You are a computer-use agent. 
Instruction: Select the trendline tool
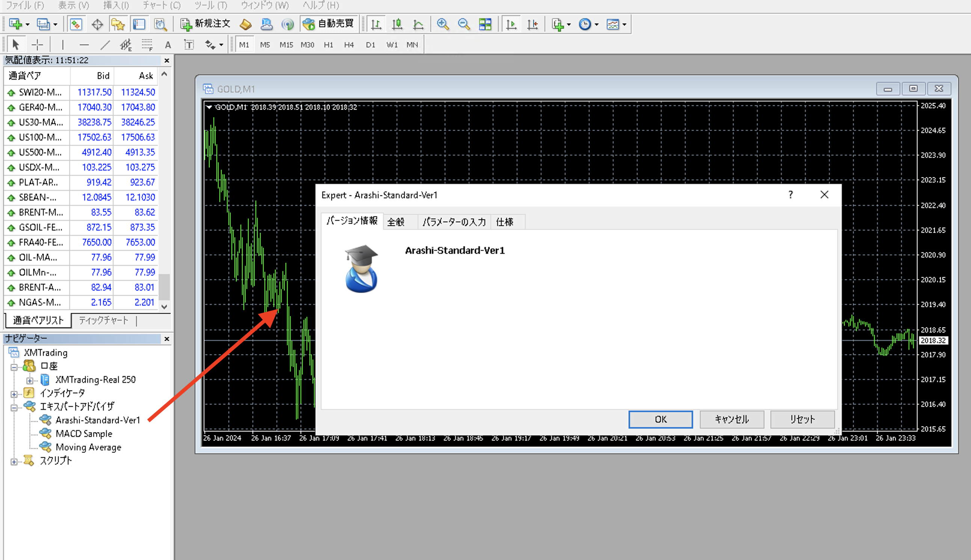(x=105, y=45)
